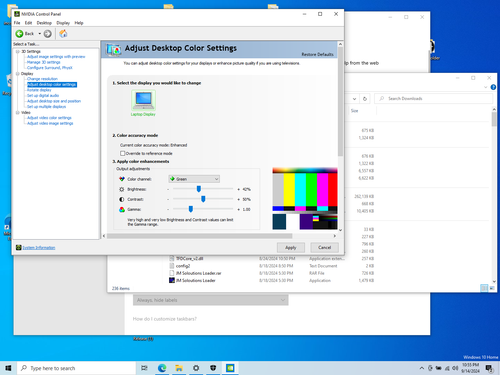Click the taskbar search box
The width and height of the screenshot is (500, 375).
76,368
